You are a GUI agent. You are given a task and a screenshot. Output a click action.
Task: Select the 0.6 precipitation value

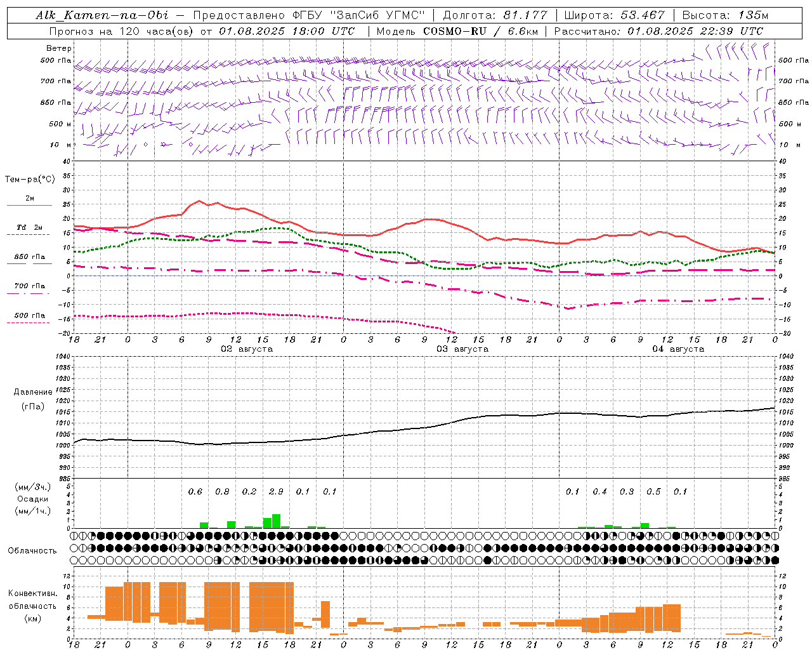(x=195, y=492)
